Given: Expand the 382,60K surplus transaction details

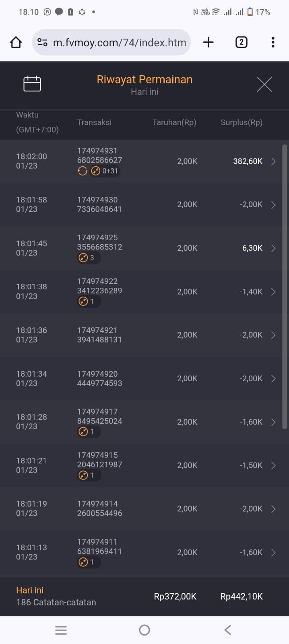Looking at the screenshot, I should click(273, 161).
